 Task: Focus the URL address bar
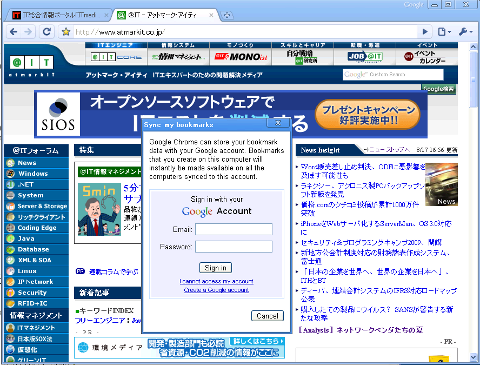click(245, 32)
